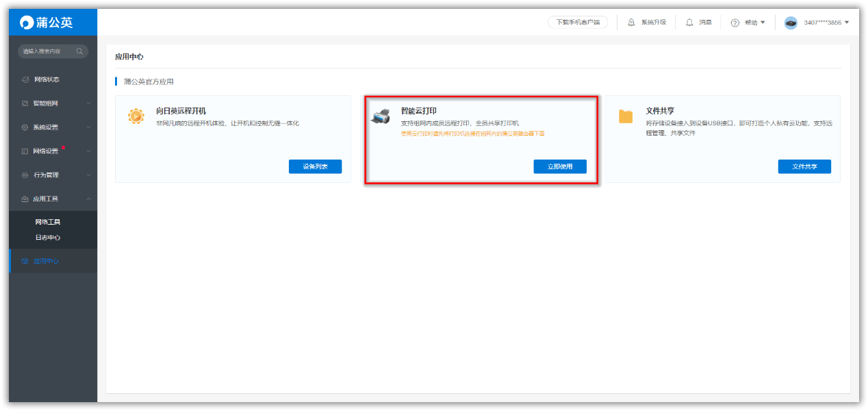Click the 蒲公英官方应用 section label
Screen dimensions: 868x411
(x=149, y=82)
